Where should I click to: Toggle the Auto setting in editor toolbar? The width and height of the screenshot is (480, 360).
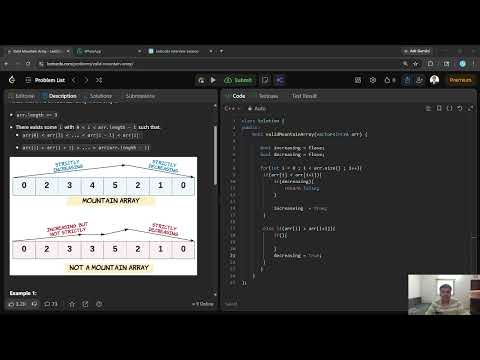tap(257, 108)
